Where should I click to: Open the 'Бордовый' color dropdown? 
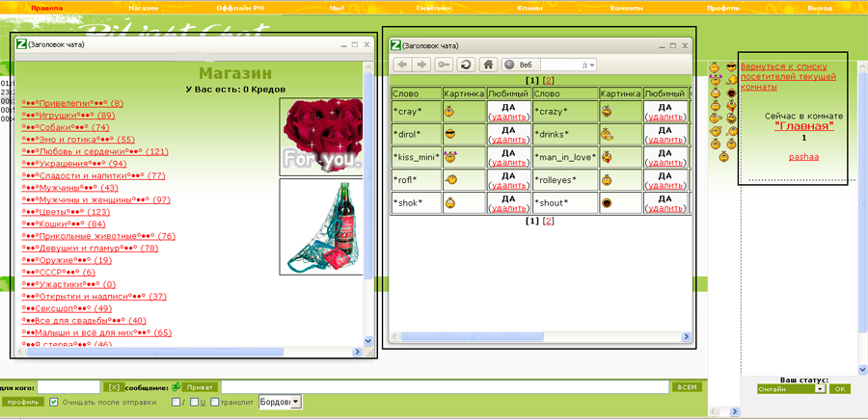(x=295, y=402)
